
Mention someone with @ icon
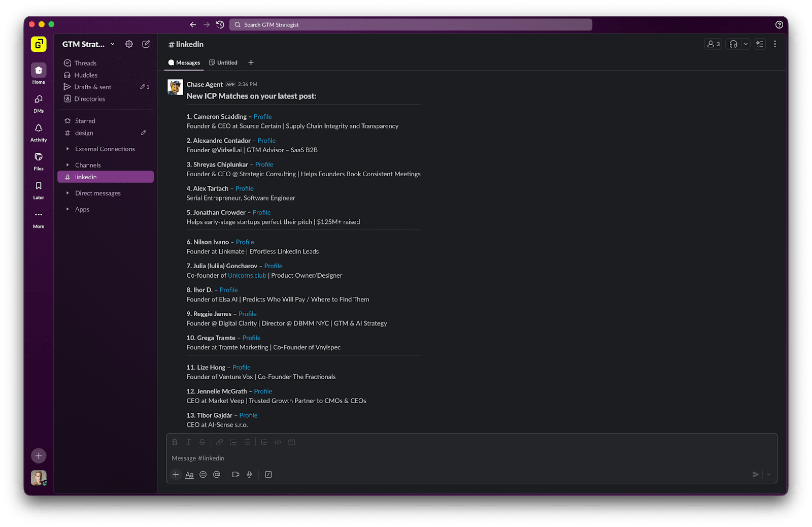pyautogui.click(x=217, y=475)
